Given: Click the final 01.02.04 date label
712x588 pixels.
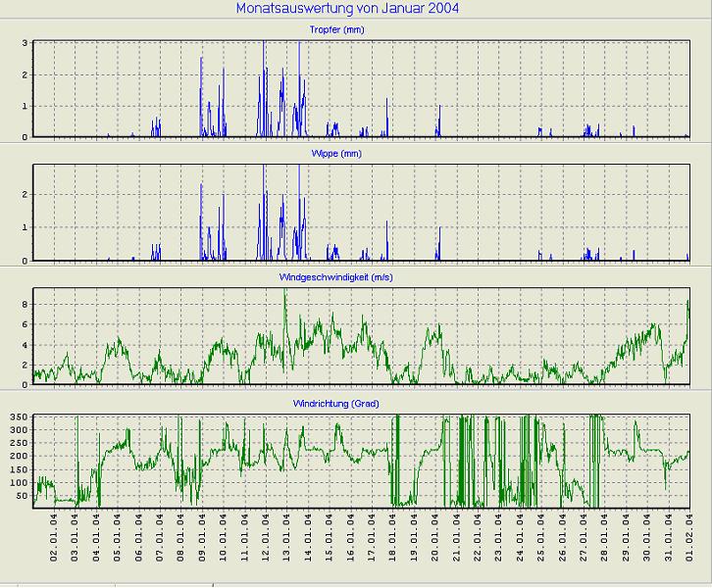Looking at the screenshot, I should [690, 541].
